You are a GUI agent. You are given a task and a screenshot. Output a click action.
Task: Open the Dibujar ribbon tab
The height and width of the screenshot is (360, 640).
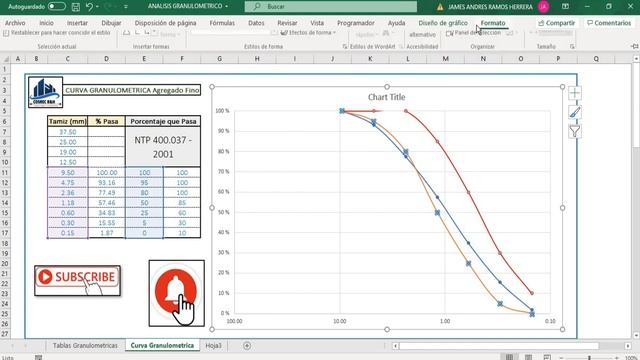tap(111, 23)
